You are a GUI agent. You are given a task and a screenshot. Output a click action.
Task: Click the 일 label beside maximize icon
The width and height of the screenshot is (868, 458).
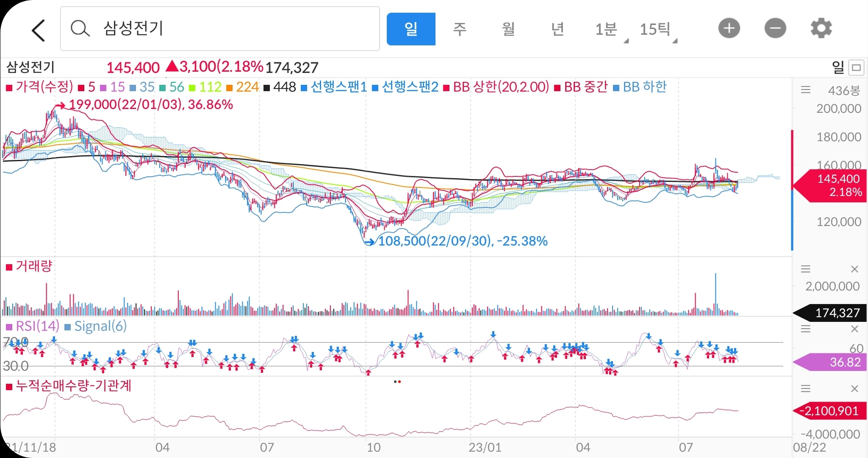pos(838,67)
